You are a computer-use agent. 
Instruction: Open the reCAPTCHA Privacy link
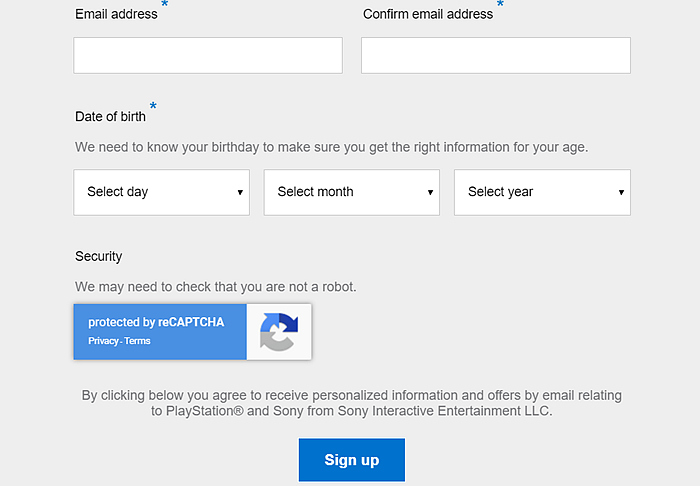[103, 341]
